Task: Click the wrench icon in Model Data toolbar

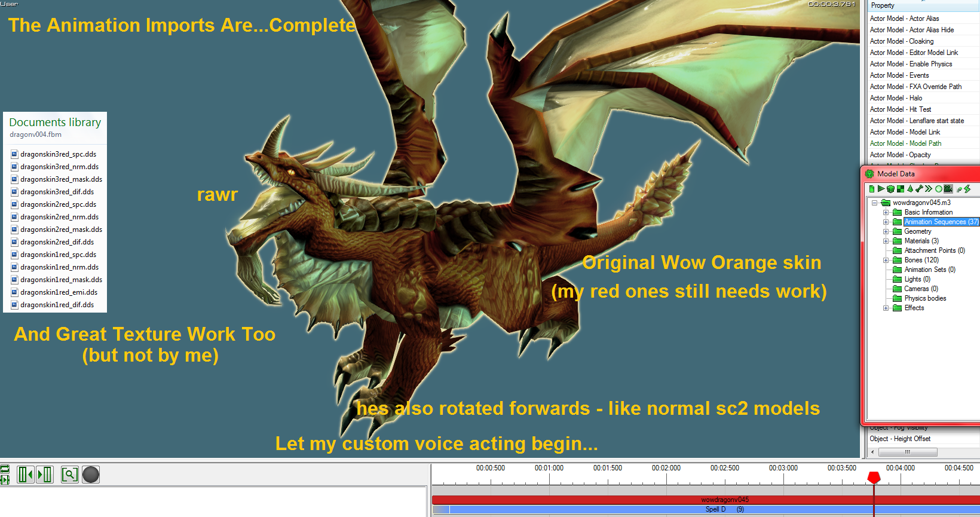Action: (x=959, y=189)
